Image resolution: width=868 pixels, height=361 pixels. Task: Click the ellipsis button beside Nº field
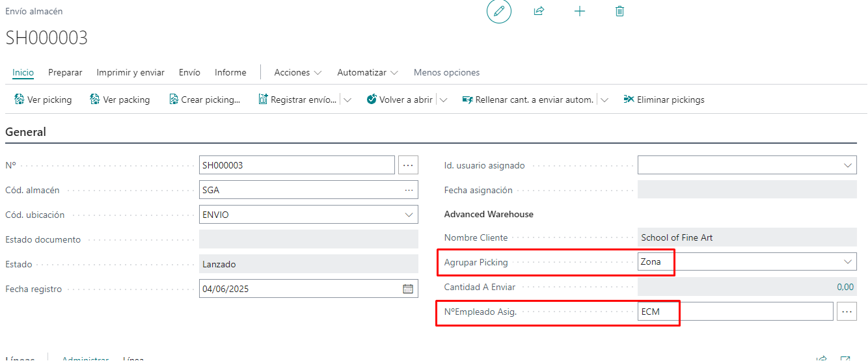point(408,165)
